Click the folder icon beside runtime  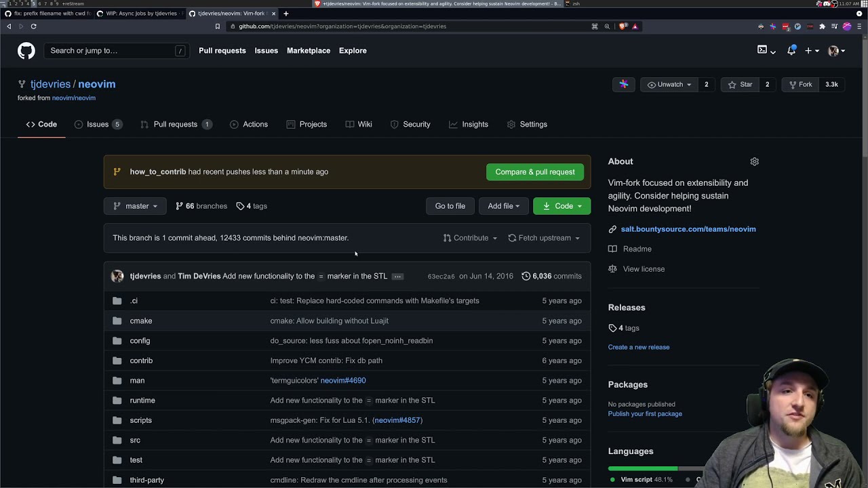point(117,401)
